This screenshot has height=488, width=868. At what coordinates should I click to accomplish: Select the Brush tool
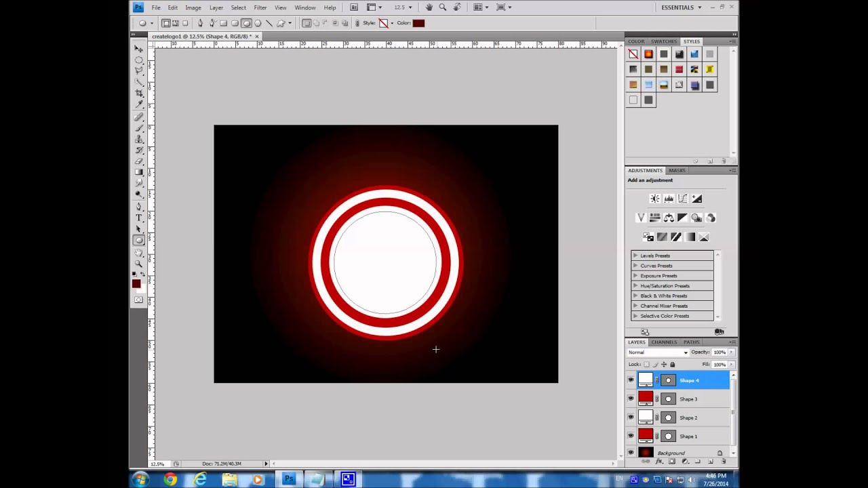(x=139, y=127)
